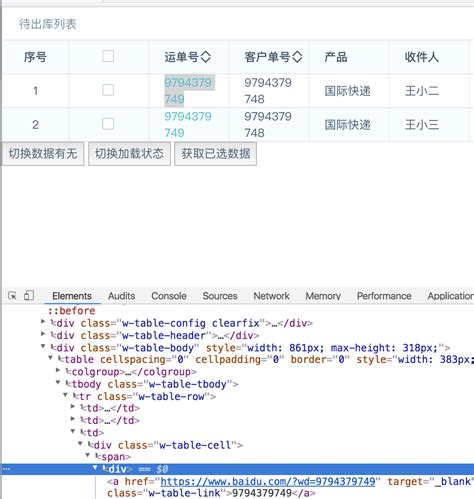Check the checkbox in row 1
474x499 pixels.
[108, 90]
